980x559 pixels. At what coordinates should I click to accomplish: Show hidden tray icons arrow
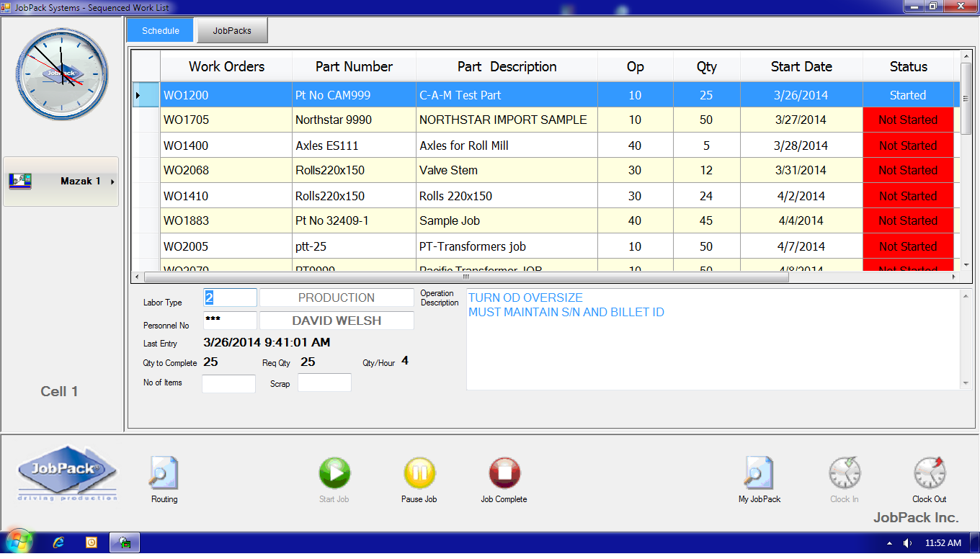(x=889, y=542)
